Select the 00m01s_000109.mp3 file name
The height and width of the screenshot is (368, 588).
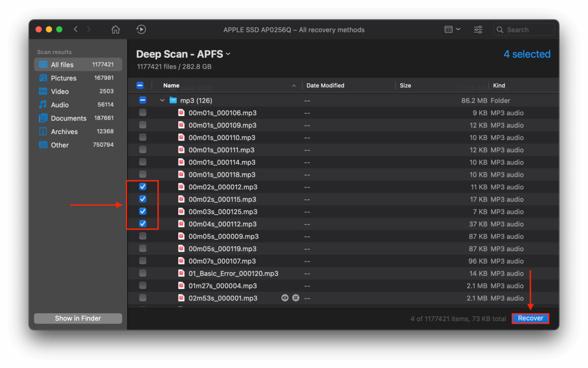click(223, 125)
